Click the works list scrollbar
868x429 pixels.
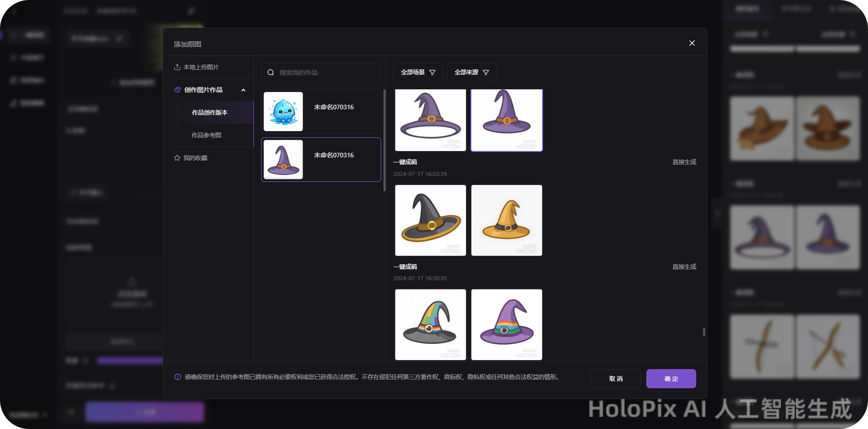384,140
